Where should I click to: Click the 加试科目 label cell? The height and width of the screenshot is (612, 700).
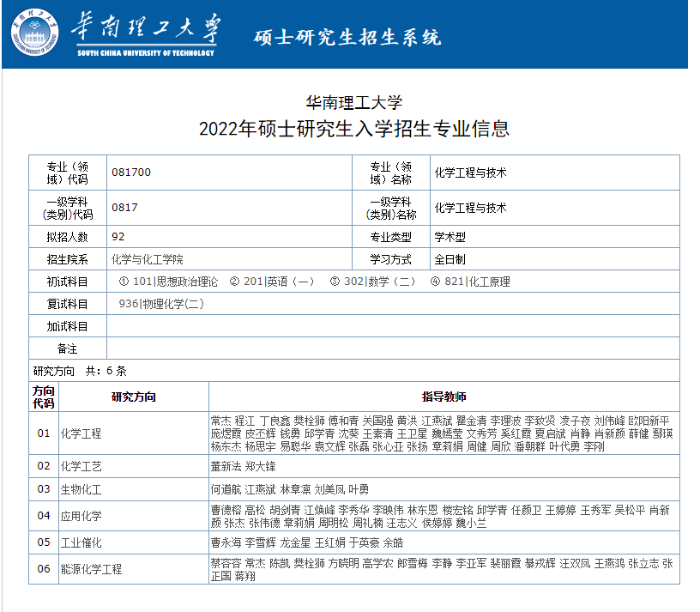pyautogui.click(x=68, y=326)
